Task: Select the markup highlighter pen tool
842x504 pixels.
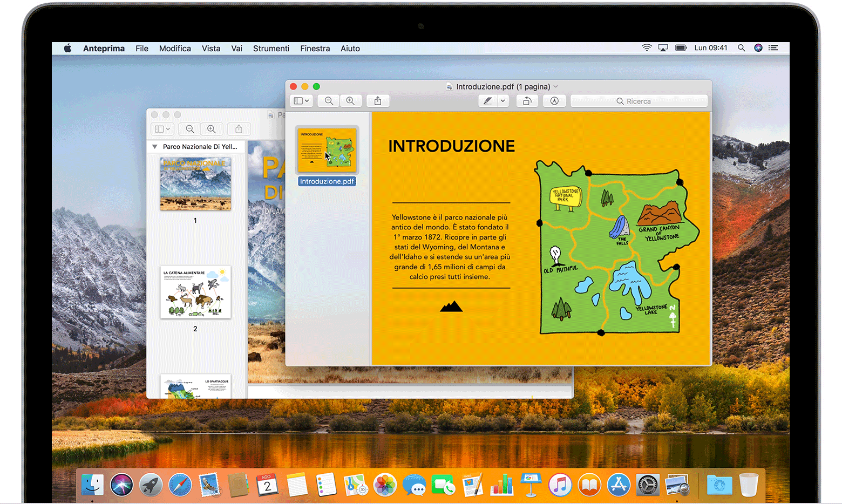Action: (488, 101)
